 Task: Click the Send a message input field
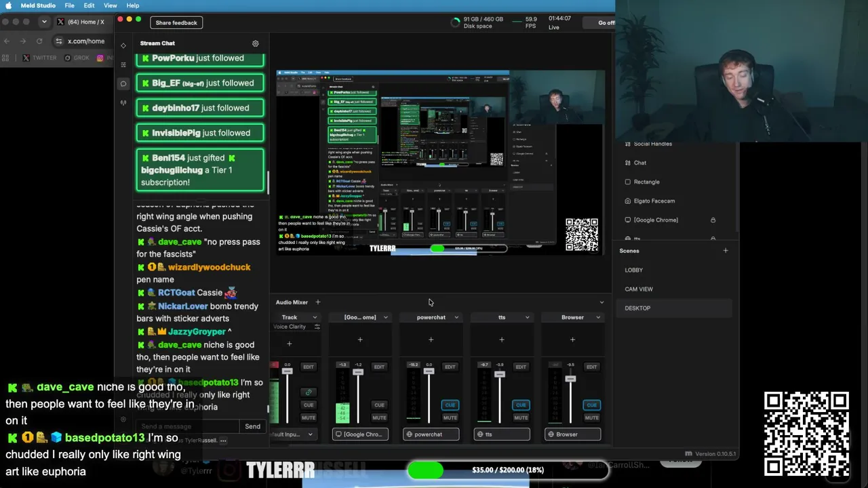tap(187, 426)
